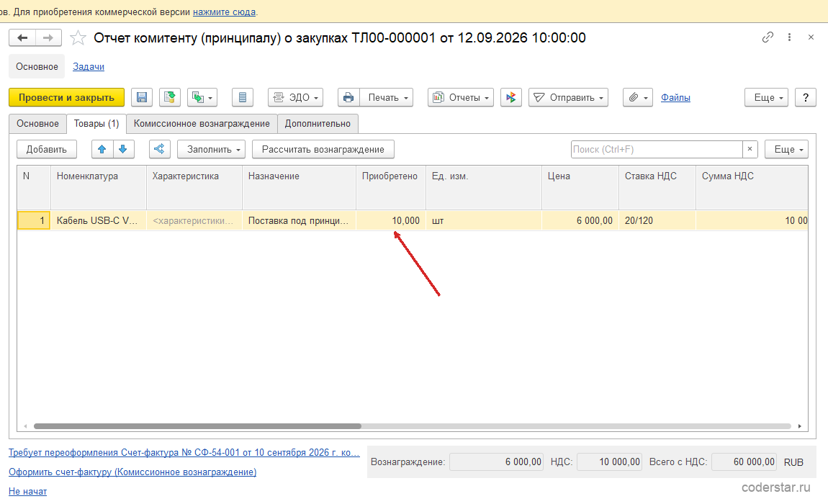Screen dimensions: 828x504
Task: Open the Комиссионное вознаграждение tab
Action: 202,124
